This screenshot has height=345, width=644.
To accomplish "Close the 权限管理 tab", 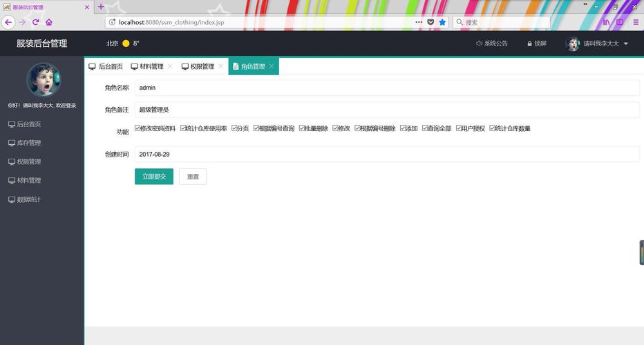I will click(x=220, y=66).
